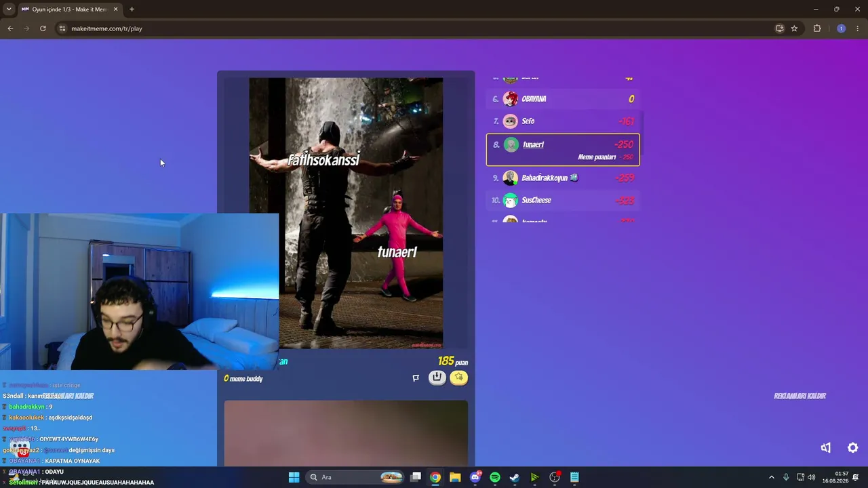Click the 0 meme buddy label

[x=243, y=379]
